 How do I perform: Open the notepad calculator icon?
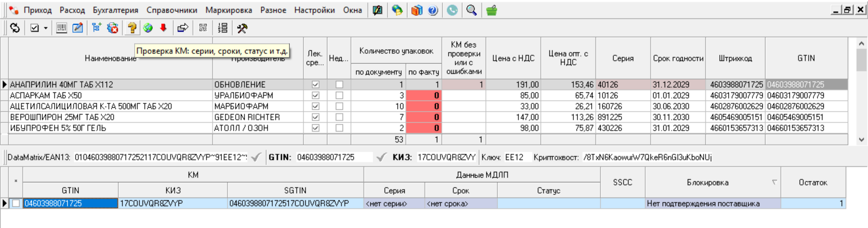coord(377,10)
